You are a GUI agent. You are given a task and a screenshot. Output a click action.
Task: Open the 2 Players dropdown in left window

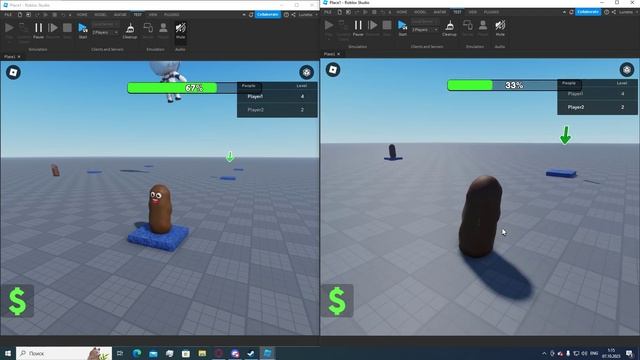coord(105,32)
